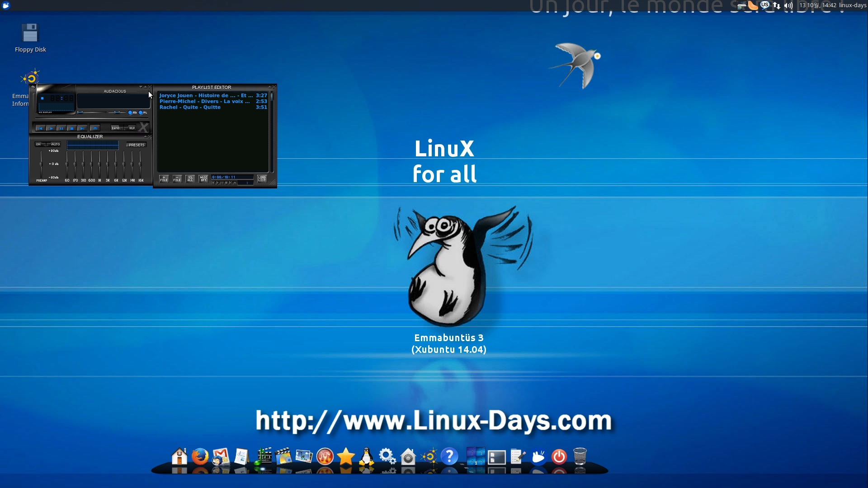868x488 pixels.
Task: Toggle the EQ window button
Action: pyautogui.click(x=132, y=113)
